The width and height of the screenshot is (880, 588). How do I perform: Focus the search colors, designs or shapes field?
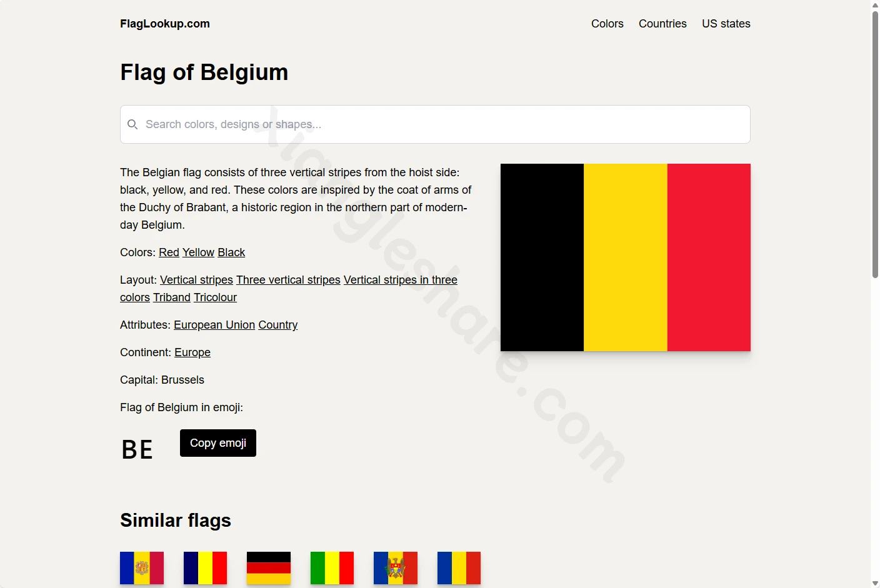coord(435,124)
